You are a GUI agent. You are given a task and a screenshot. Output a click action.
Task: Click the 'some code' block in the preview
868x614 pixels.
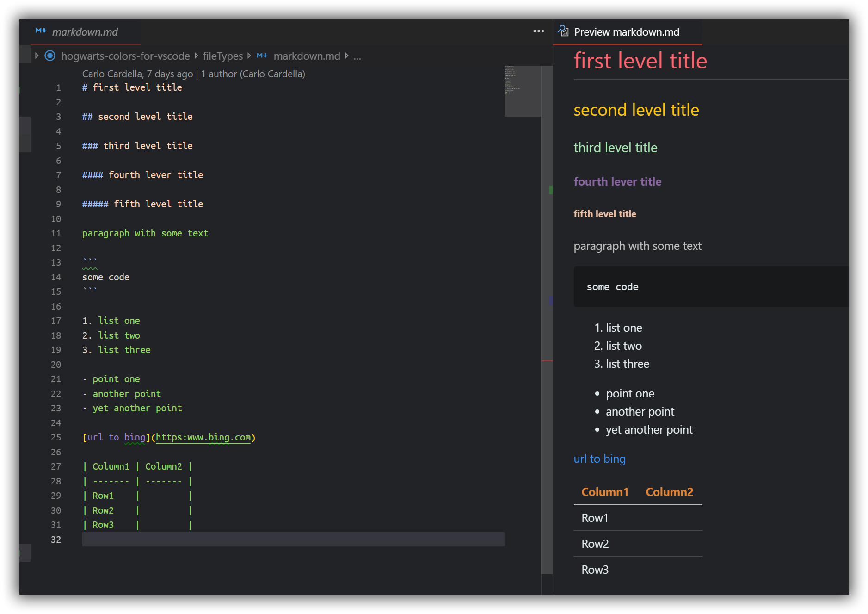click(711, 286)
